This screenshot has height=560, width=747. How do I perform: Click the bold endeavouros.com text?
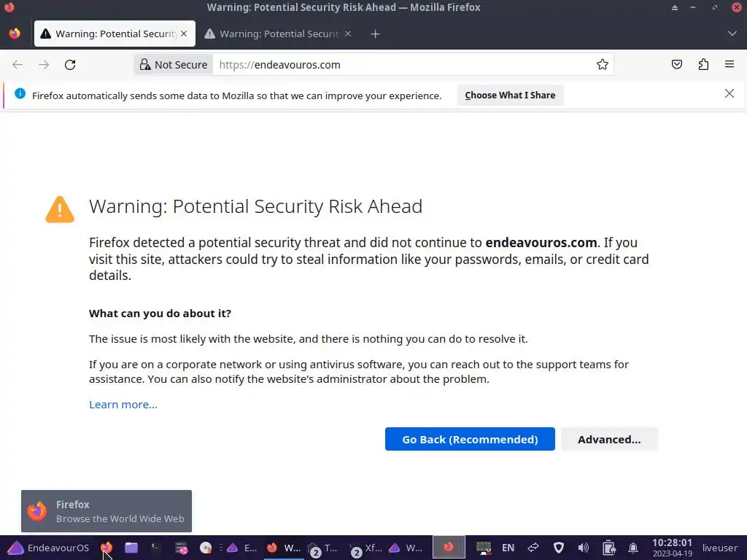tap(541, 242)
